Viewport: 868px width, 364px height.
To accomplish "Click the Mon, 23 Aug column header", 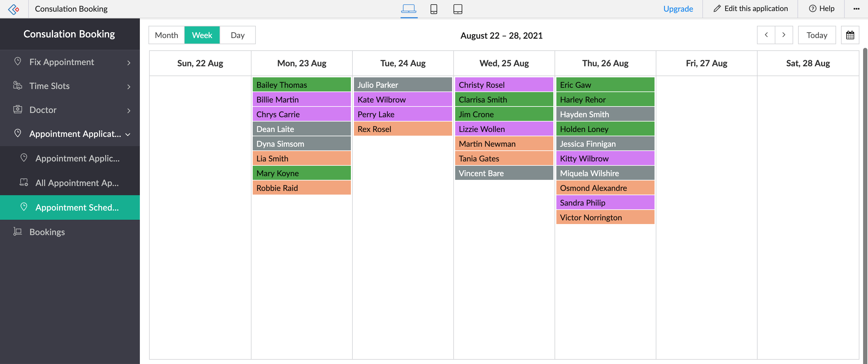I will pyautogui.click(x=301, y=63).
